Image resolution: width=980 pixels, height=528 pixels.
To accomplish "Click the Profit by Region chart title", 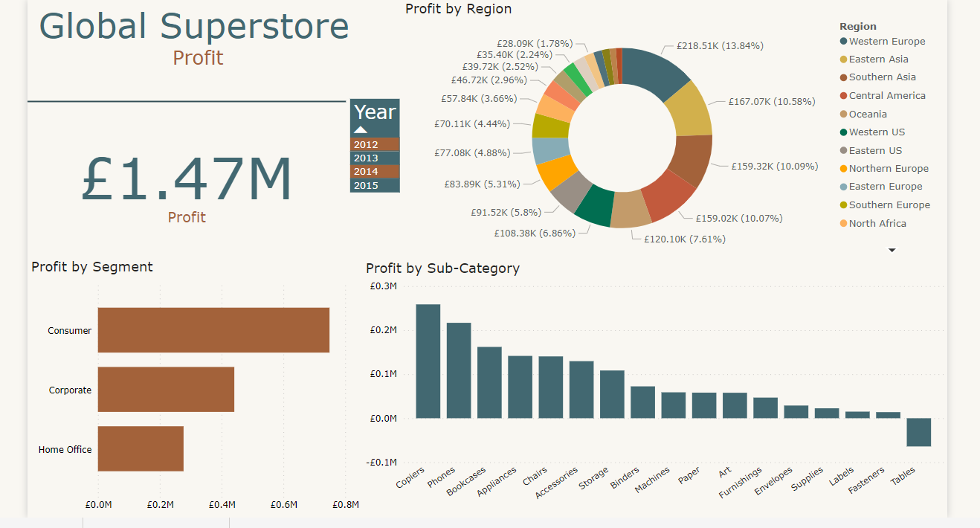I will click(x=459, y=9).
